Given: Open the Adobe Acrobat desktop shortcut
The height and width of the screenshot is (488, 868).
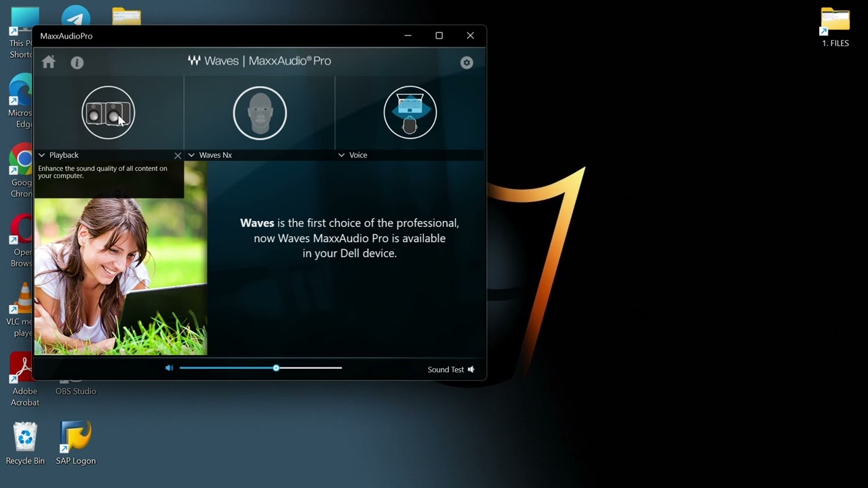Looking at the screenshot, I should click(24, 380).
